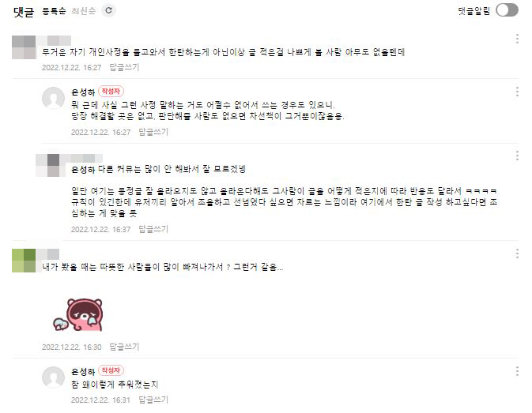This screenshot has width=532, height=413.
Task: Open more options for 16:30 sticker comment
Action: (x=517, y=253)
